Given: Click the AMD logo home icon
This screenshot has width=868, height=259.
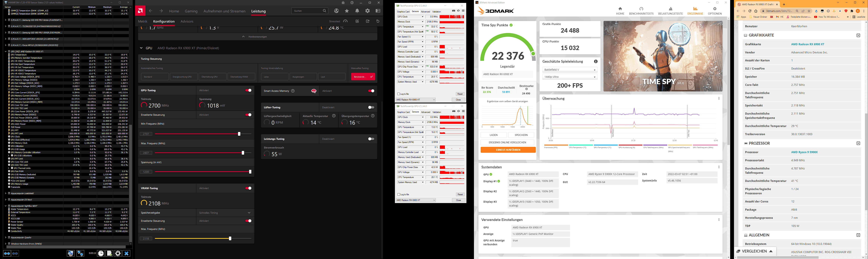Looking at the screenshot, I should pos(140,11).
